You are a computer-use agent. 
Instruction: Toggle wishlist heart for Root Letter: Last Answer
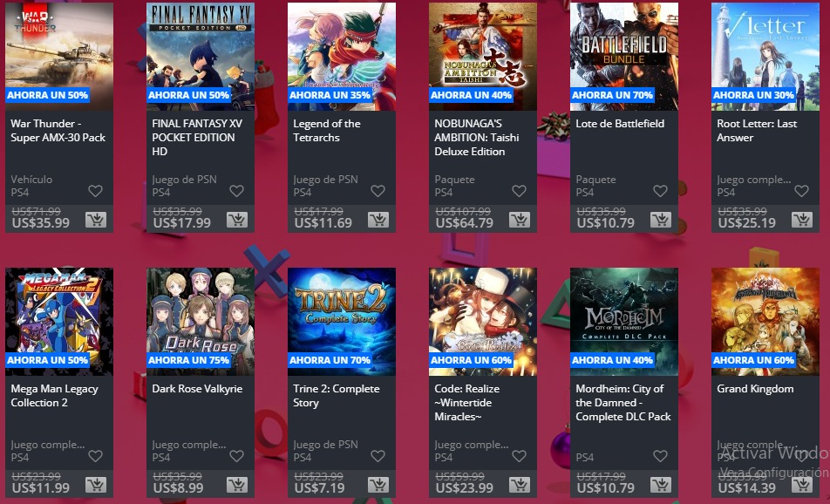801,191
